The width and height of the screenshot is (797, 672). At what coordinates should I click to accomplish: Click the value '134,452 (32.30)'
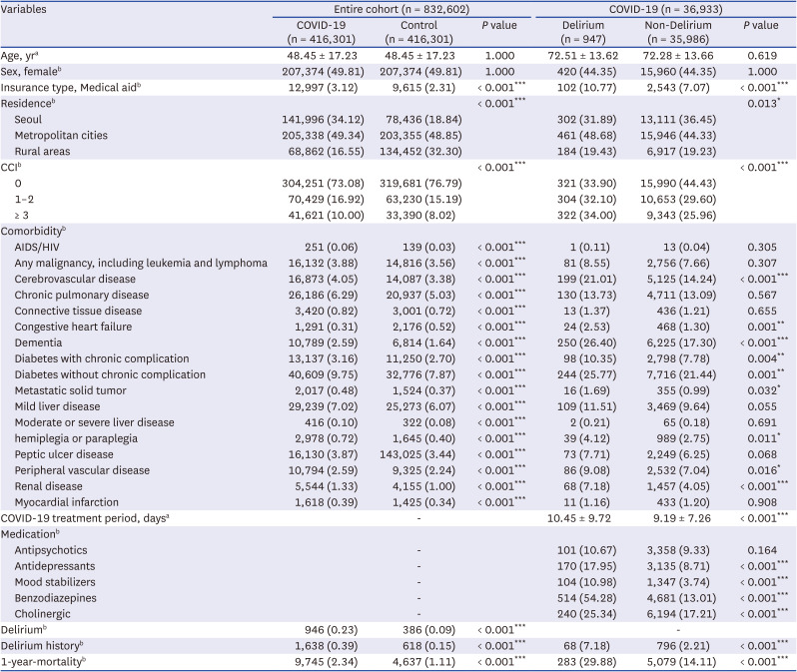pos(420,152)
